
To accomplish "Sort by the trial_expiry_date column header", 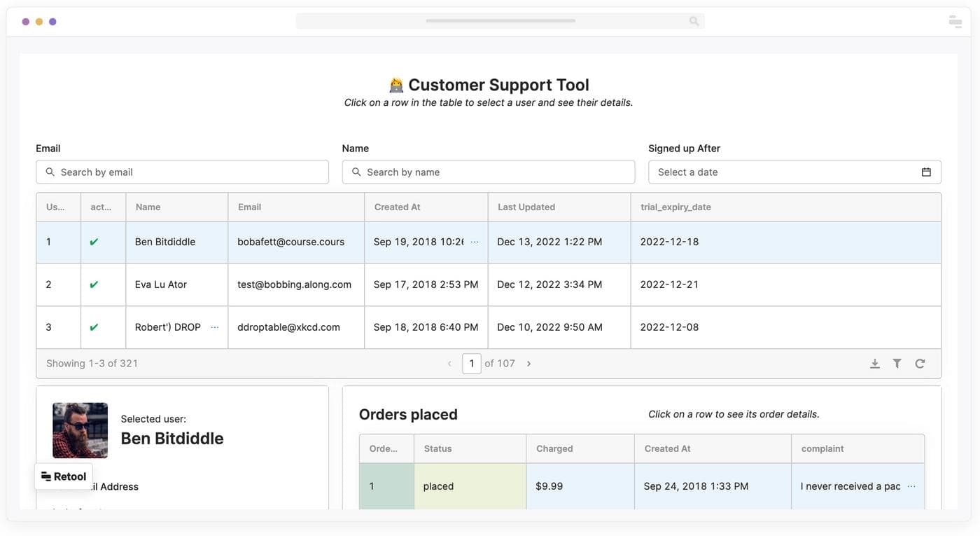I will [675, 207].
